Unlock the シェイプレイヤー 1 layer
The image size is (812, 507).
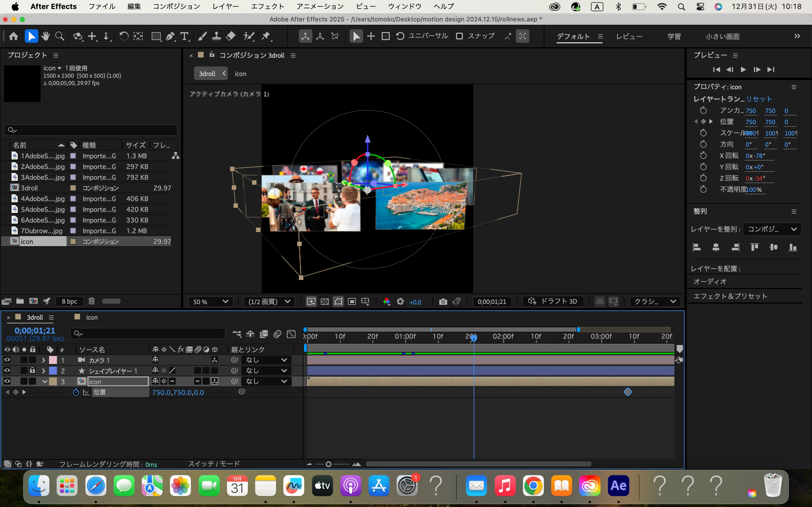32,370
